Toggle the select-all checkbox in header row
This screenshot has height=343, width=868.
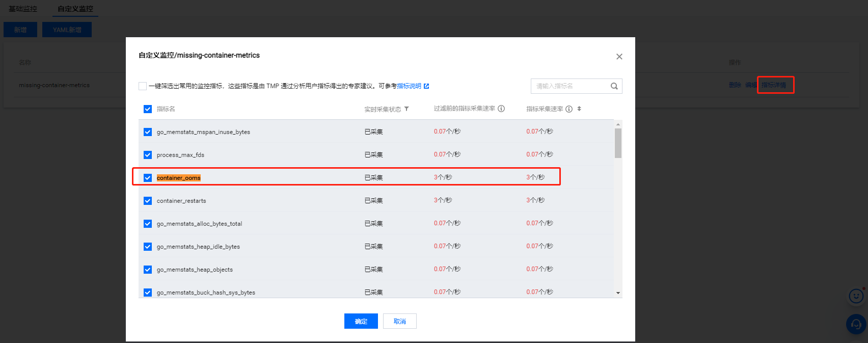pos(148,109)
